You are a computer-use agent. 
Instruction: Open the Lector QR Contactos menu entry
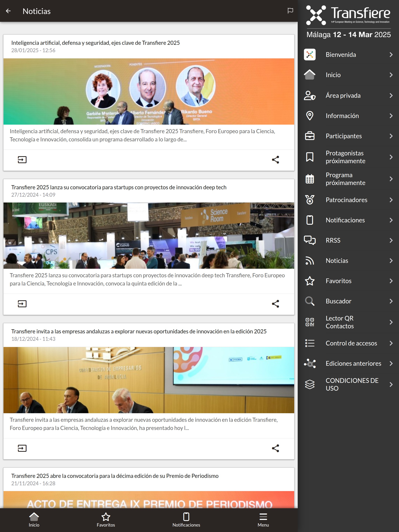[348, 322]
